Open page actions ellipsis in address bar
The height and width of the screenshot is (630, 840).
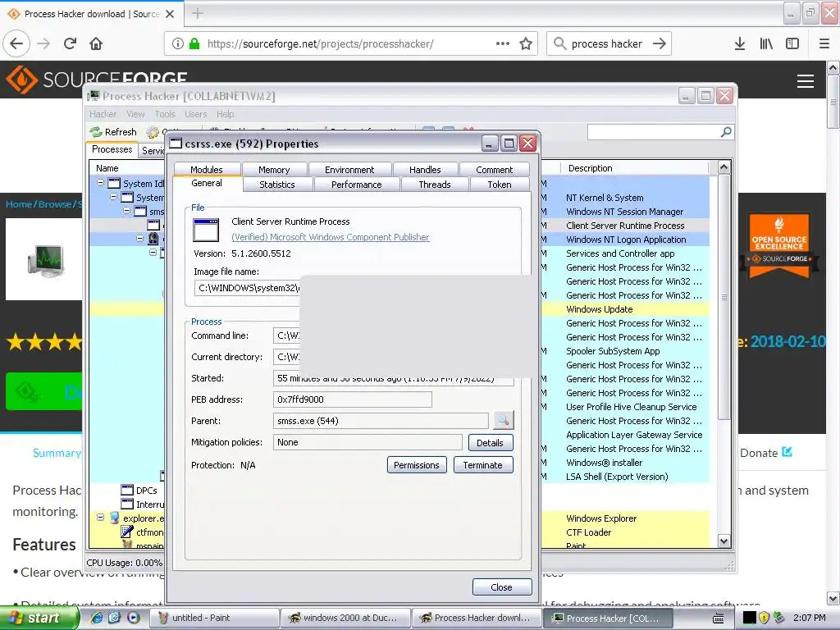[503, 43]
